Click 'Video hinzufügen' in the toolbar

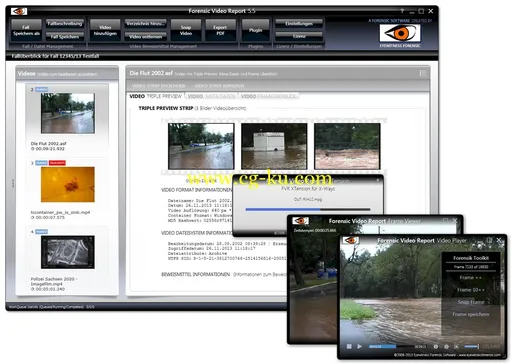tap(105, 30)
